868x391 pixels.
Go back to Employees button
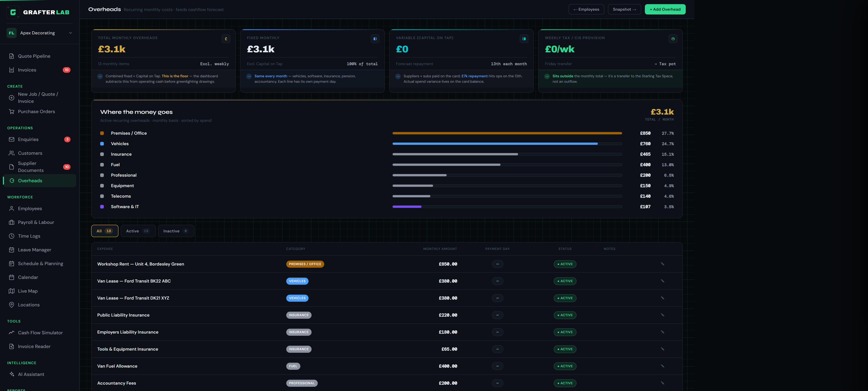coord(586,10)
